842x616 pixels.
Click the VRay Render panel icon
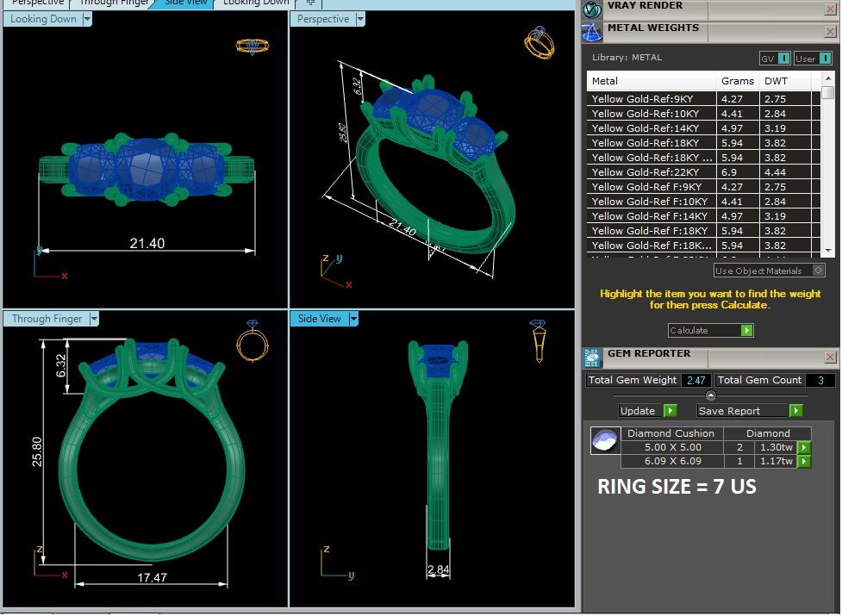(x=592, y=9)
